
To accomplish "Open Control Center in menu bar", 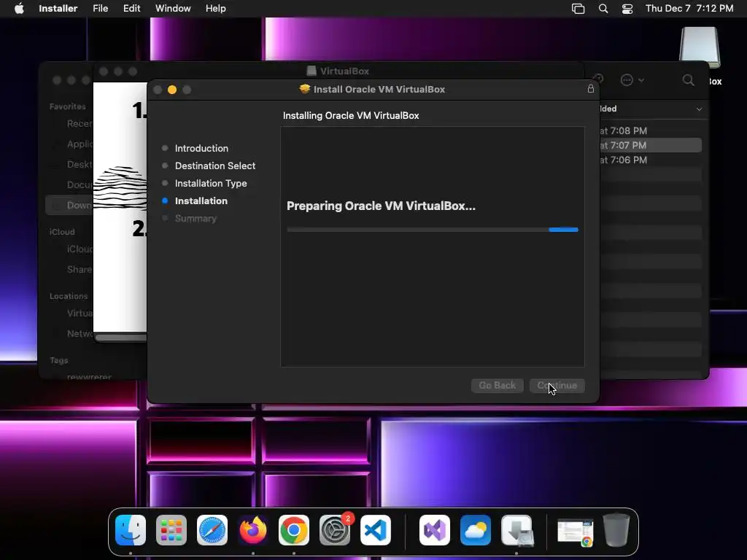I will [627, 9].
